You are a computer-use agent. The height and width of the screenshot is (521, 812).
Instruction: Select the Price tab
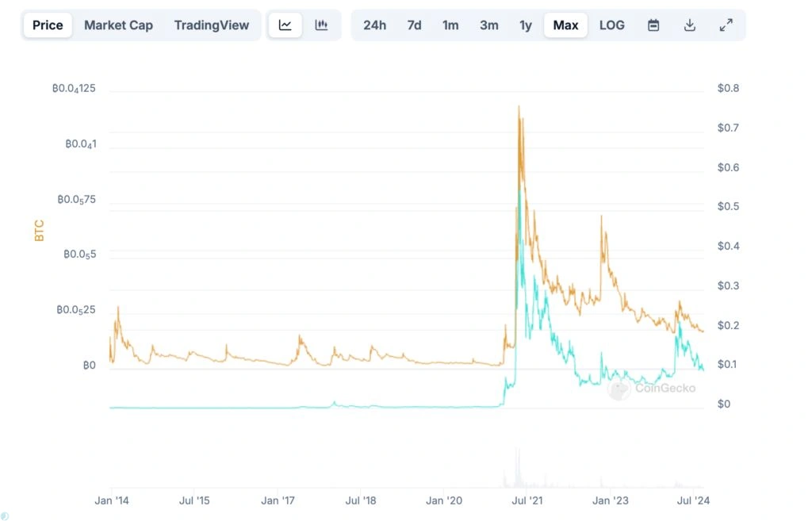pyautogui.click(x=47, y=25)
